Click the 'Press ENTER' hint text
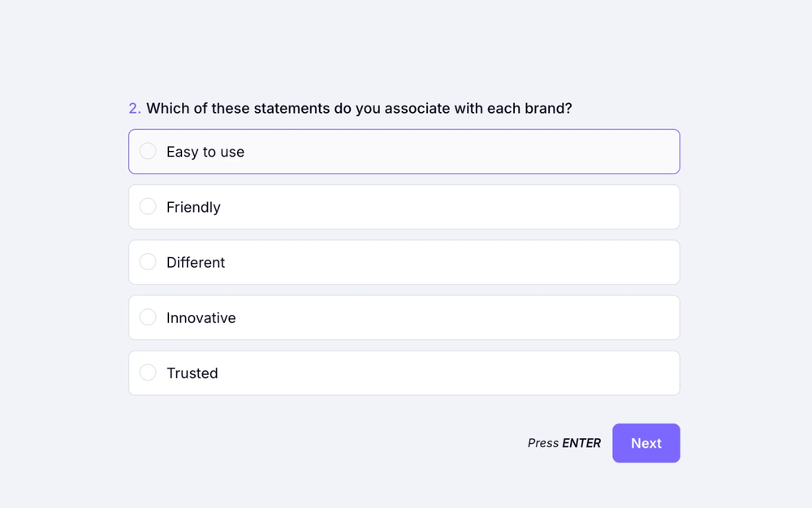 pos(564,443)
